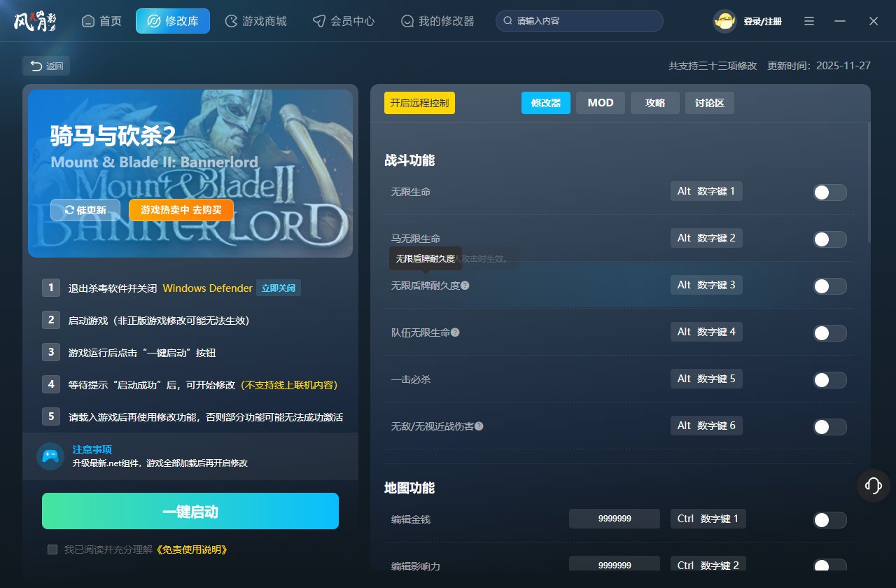896x588 pixels.
Task: Click the help icon beside 无限盾牌耐久度
Action: click(465, 285)
